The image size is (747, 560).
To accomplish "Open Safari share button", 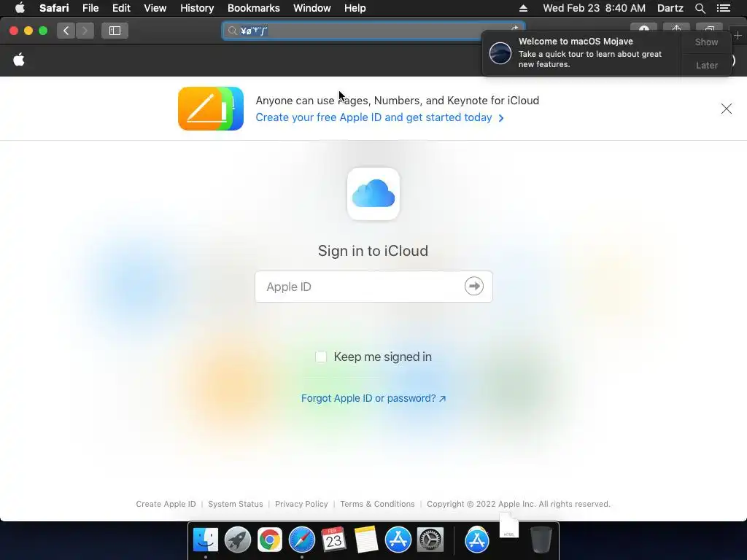I will point(676,28).
